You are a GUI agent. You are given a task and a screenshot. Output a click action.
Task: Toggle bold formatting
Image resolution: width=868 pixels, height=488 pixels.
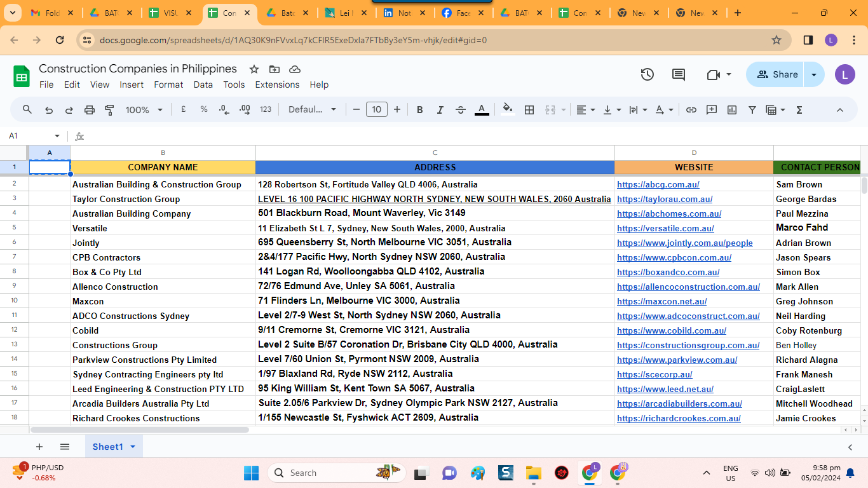(x=420, y=110)
